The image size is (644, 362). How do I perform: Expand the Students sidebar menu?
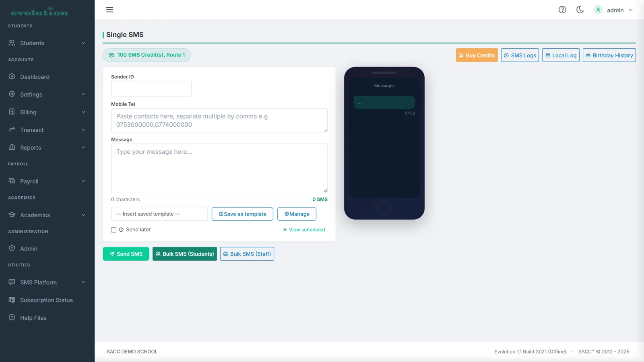click(x=47, y=43)
